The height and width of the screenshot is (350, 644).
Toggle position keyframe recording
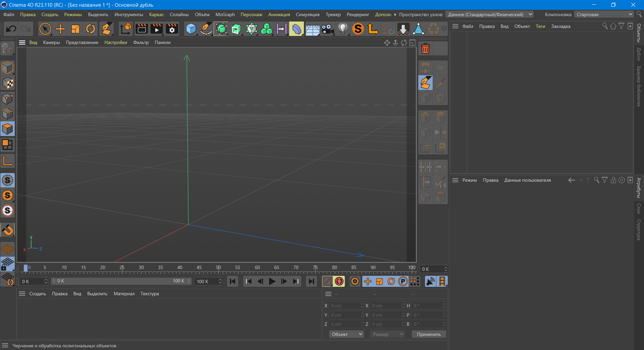click(x=368, y=281)
